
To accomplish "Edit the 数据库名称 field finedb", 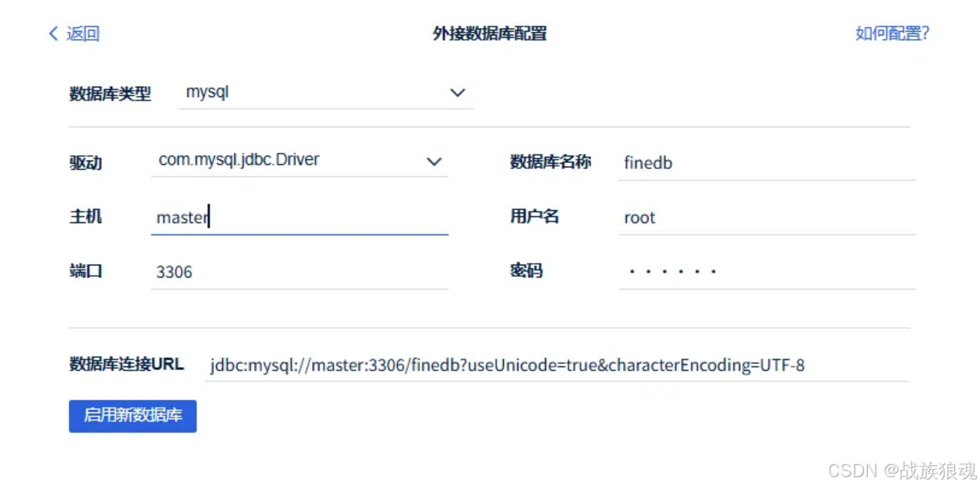I will (x=767, y=163).
